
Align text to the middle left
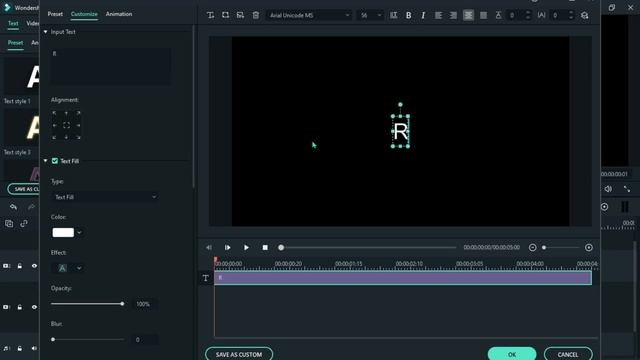pos(54,125)
